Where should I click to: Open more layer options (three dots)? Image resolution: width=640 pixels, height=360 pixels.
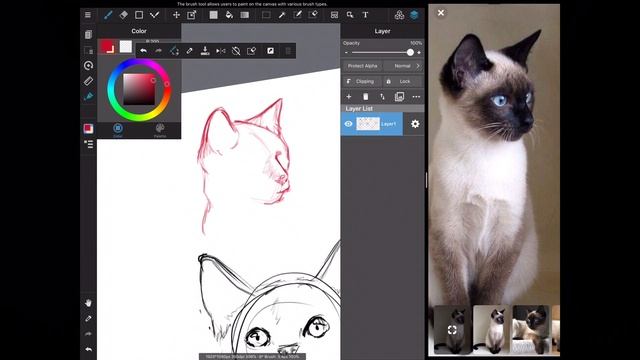(416, 97)
